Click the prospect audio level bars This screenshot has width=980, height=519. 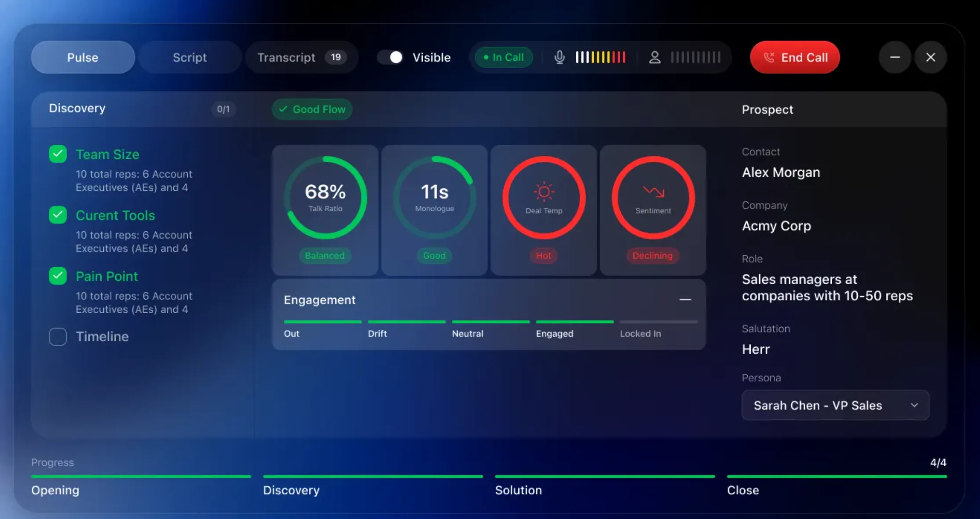pos(695,57)
